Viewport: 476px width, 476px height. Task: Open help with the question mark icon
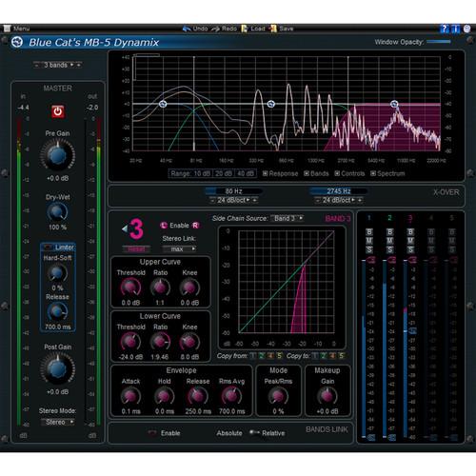coord(444,29)
